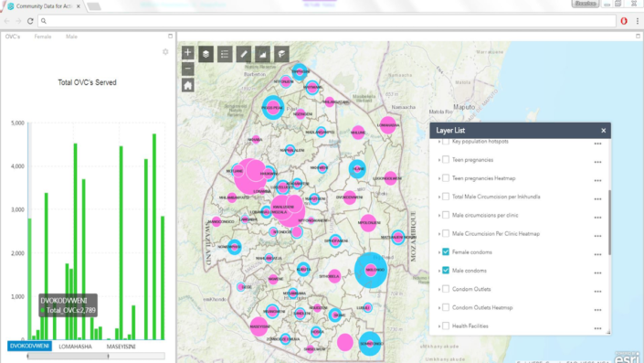Image resolution: width=644 pixels, height=363 pixels.
Task: Select MASEYISINI chart axis label
Action: (121, 347)
